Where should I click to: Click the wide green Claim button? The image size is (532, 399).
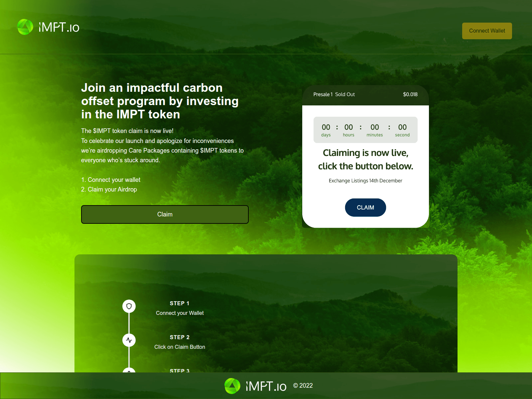point(165,214)
